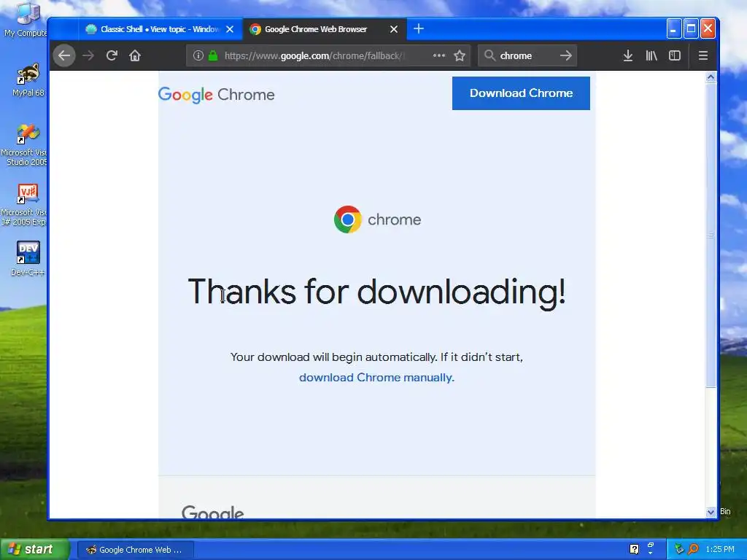This screenshot has height=560, width=747.
Task: Follow the download Chrome manually link
Action: click(x=376, y=377)
